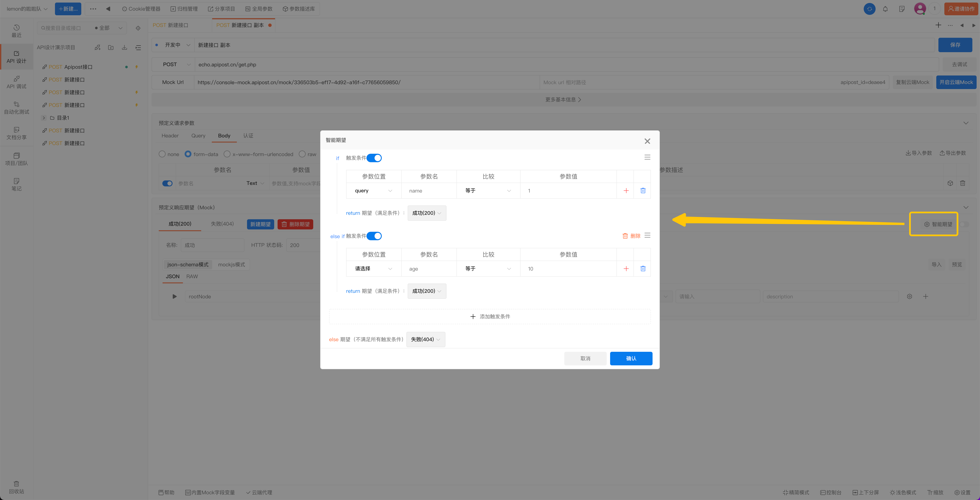Click the age 参数值 input field
The image size is (980, 500).
[568, 268]
